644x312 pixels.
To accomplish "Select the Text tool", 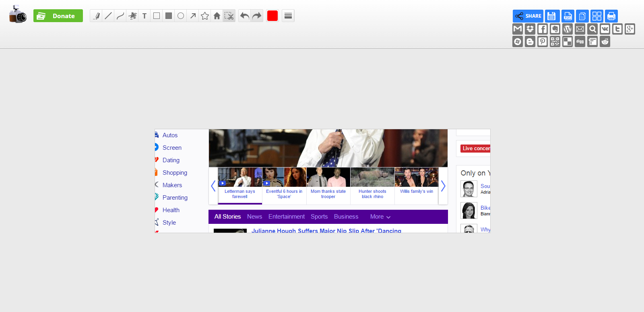I will click(144, 16).
